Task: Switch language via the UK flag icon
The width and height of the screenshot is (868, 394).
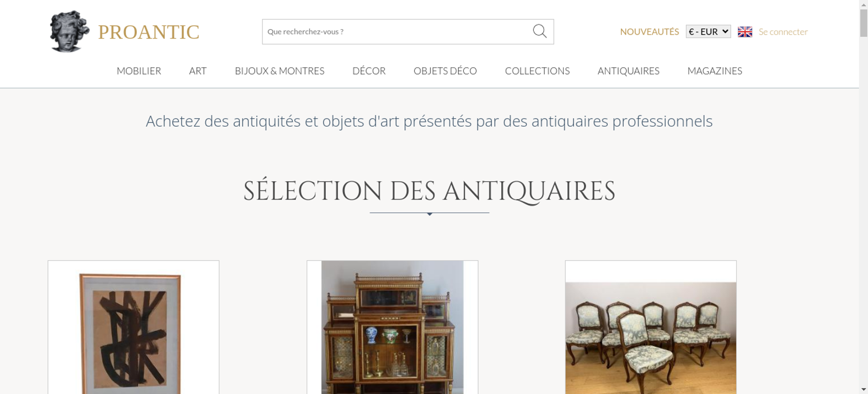Action: pos(745,32)
